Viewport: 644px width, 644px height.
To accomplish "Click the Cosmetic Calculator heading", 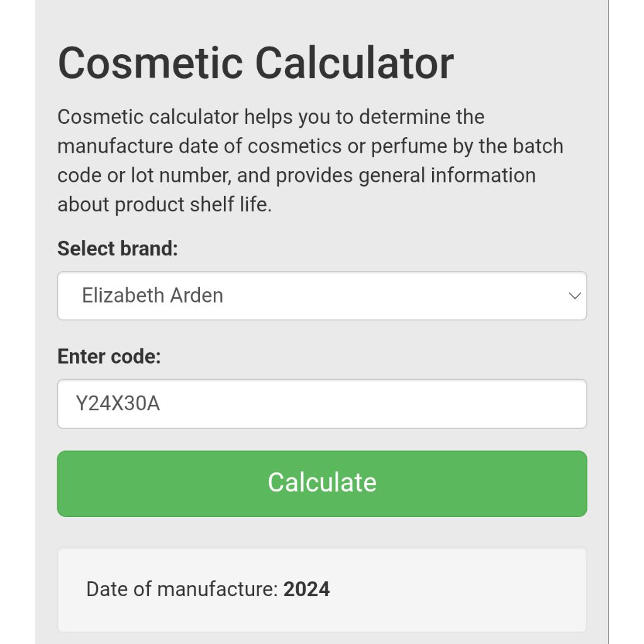I will point(255,63).
